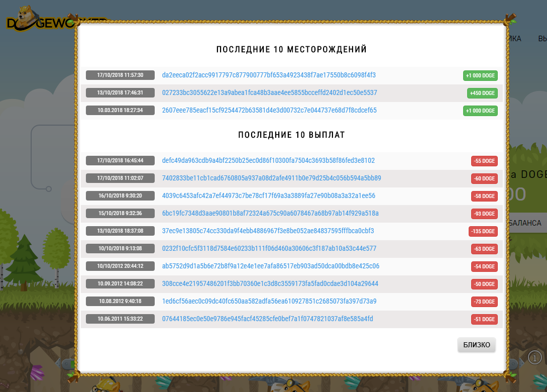The width and height of the screenshot is (547, 392).
Task: Click the БЛИЗКО button
Action: coord(477,345)
